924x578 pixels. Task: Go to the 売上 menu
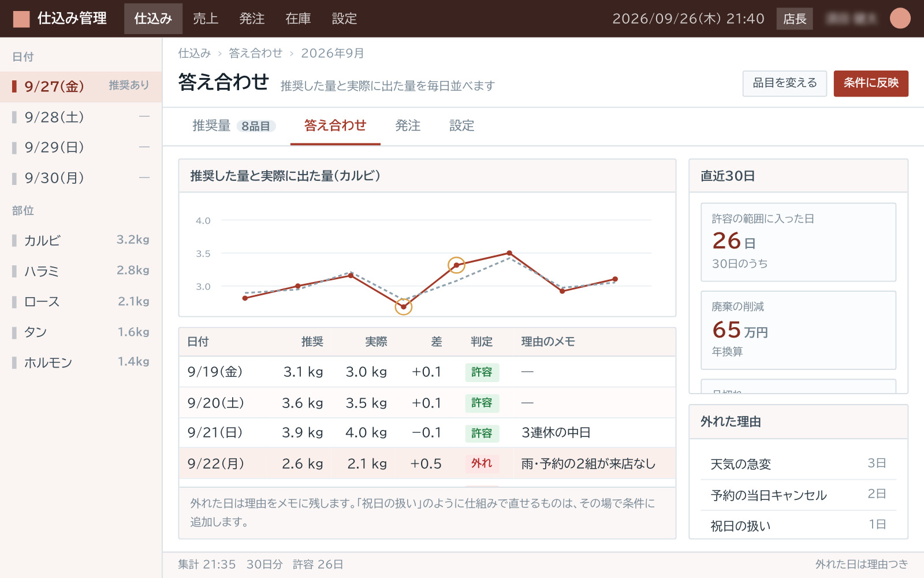coord(206,18)
